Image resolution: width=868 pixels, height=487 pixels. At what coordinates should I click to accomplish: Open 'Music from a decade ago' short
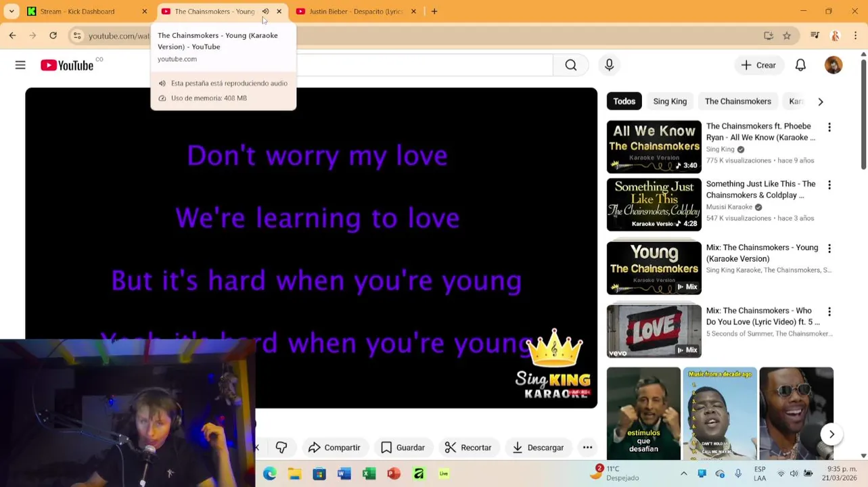(720, 413)
